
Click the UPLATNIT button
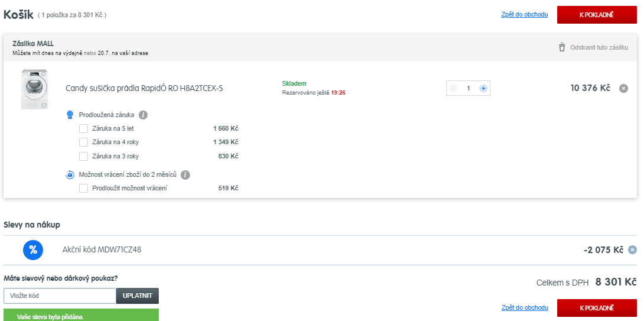tap(138, 296)
